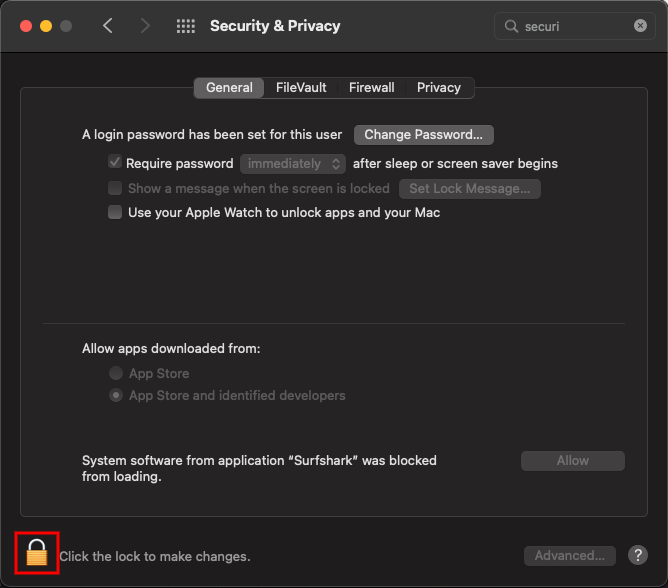Clear the search field with the x icon
Image resolution: width=668 pixels, height=588 pixels.
[640, 26]
